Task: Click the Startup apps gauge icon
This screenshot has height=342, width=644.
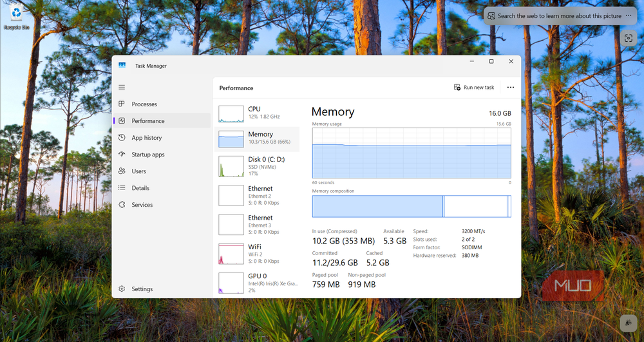Action: 122,155
